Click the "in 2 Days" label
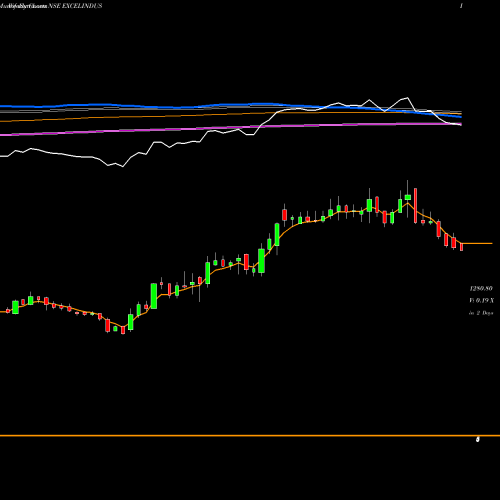This screenshot has height=500, width=500. (481, 313)
